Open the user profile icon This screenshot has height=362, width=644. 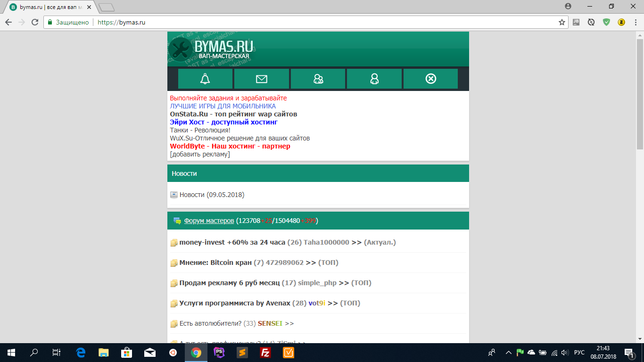click(x=374, y=79)
